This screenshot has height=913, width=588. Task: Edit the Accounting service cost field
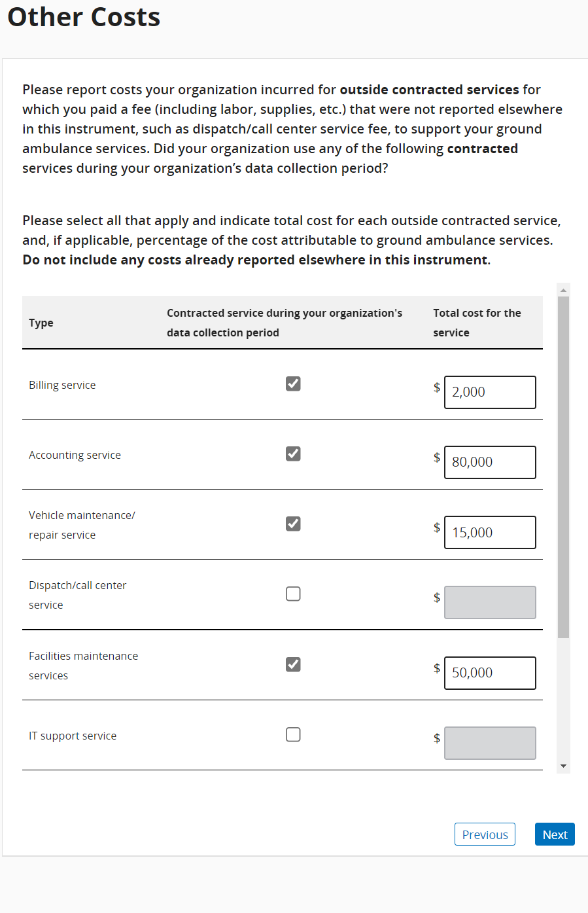[490, 462]
